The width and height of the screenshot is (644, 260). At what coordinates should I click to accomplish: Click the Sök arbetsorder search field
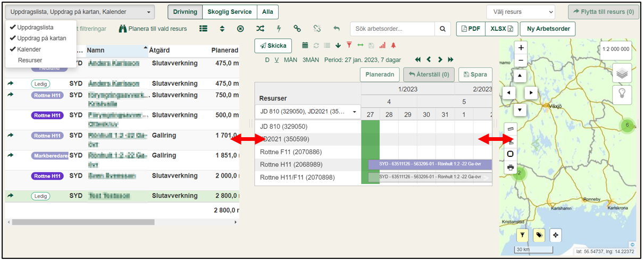click(392, 29)
